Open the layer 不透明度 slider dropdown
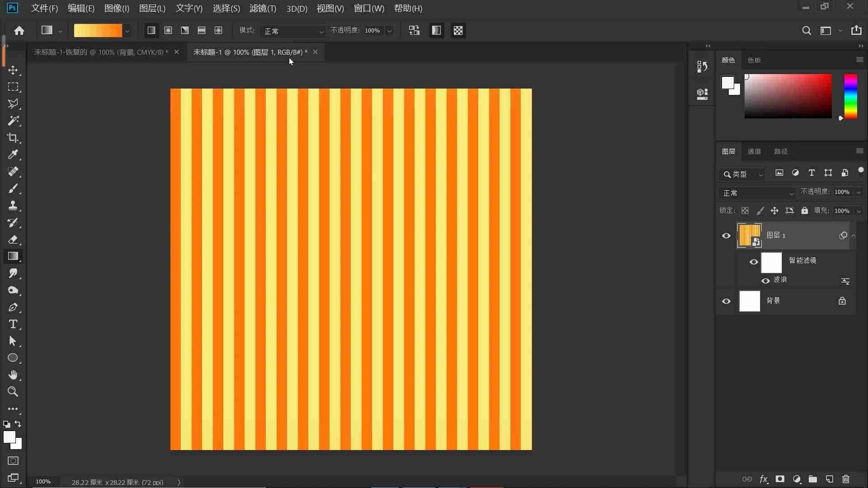Screen dimensions: 868x488 coord(859,192)
